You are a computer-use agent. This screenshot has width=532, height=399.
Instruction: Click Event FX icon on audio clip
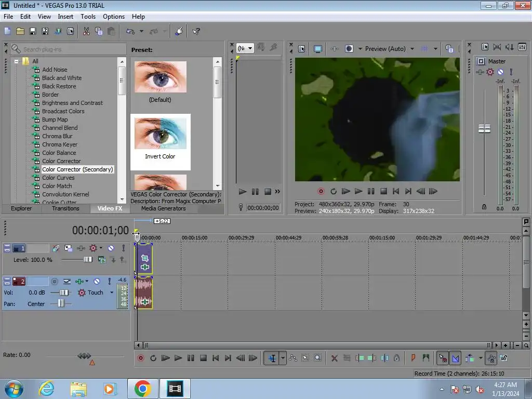point(145,302)
